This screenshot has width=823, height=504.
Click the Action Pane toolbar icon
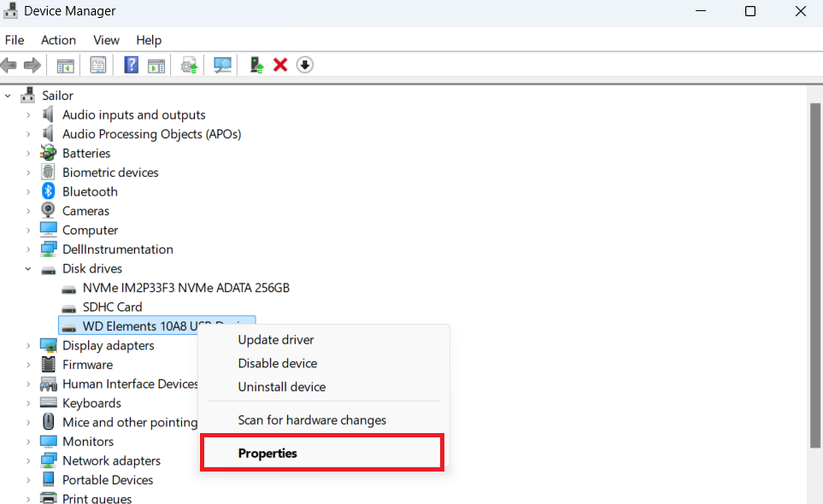[x=156, y=66]
